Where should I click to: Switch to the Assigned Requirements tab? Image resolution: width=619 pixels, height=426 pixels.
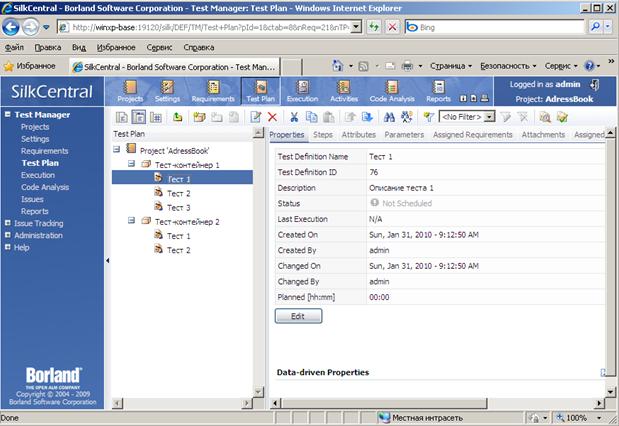pos(473,135)
